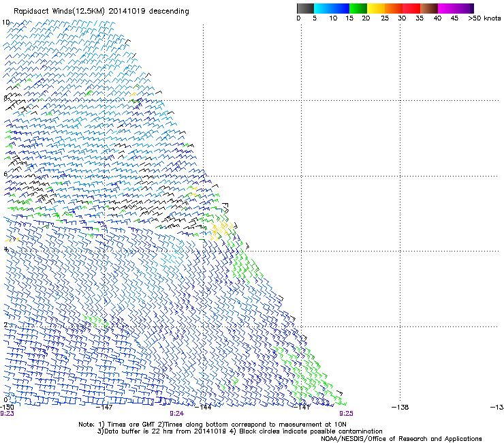Screen dimensions: 504x443
Task: Click the 'Times are GMT' note line
Action: (212, 425)
